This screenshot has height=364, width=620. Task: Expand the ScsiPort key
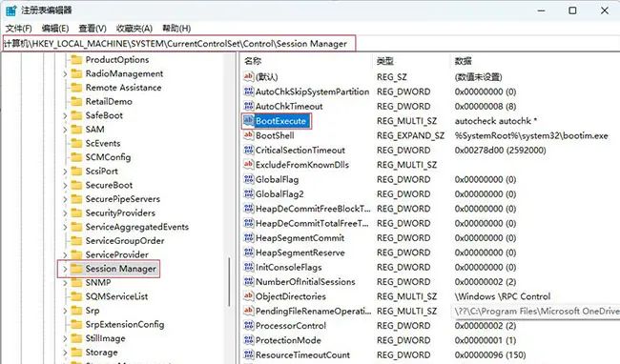click(x=65, y=172)
